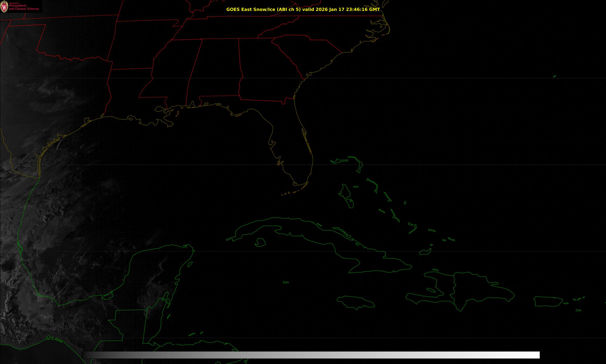Click Andros Island in the Bahamas
The image size is (606, 364).
pyautogui.click(x=346, y=192)
